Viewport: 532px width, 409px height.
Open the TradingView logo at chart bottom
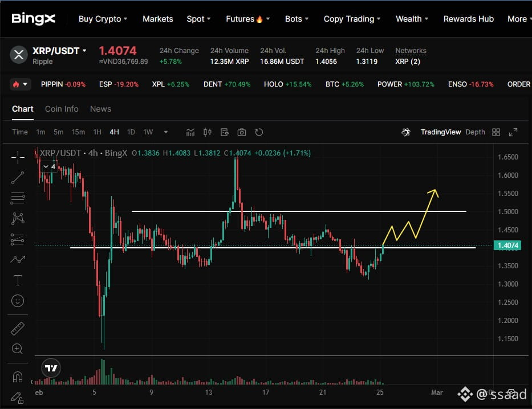pos(51,368)
